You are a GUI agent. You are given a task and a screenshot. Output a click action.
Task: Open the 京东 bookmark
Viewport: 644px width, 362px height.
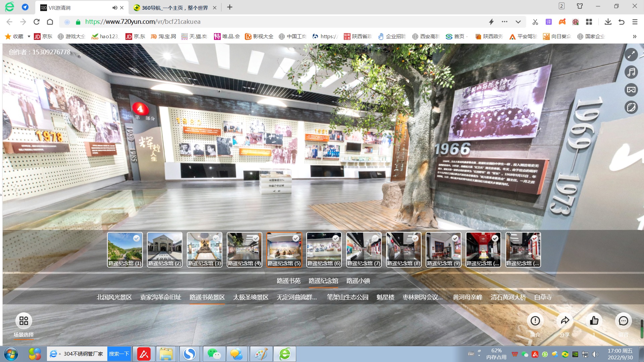tap(43, 37)
